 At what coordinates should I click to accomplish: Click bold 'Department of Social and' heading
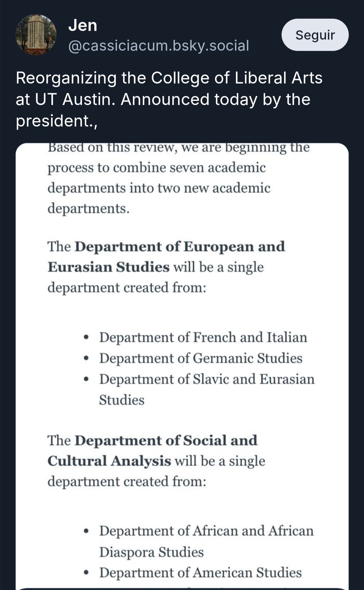[x=166, y=441]
